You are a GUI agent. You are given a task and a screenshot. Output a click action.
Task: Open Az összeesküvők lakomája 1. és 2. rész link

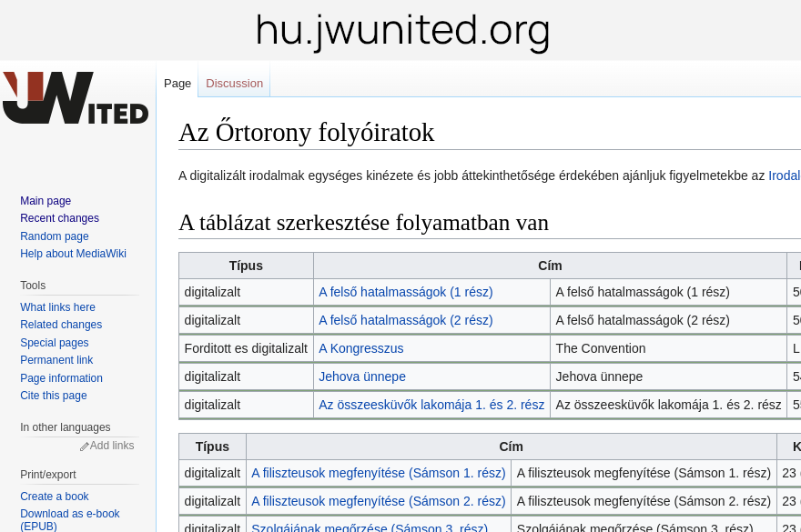[x=431, y=405]
